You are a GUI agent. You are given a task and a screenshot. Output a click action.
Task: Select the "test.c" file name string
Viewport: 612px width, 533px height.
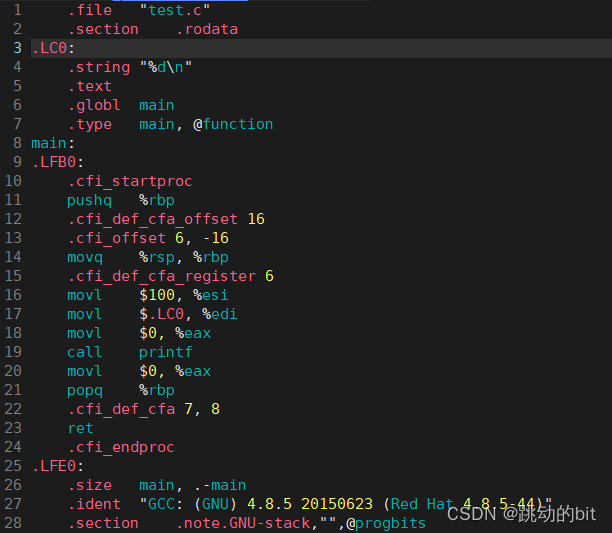[175, 10]
